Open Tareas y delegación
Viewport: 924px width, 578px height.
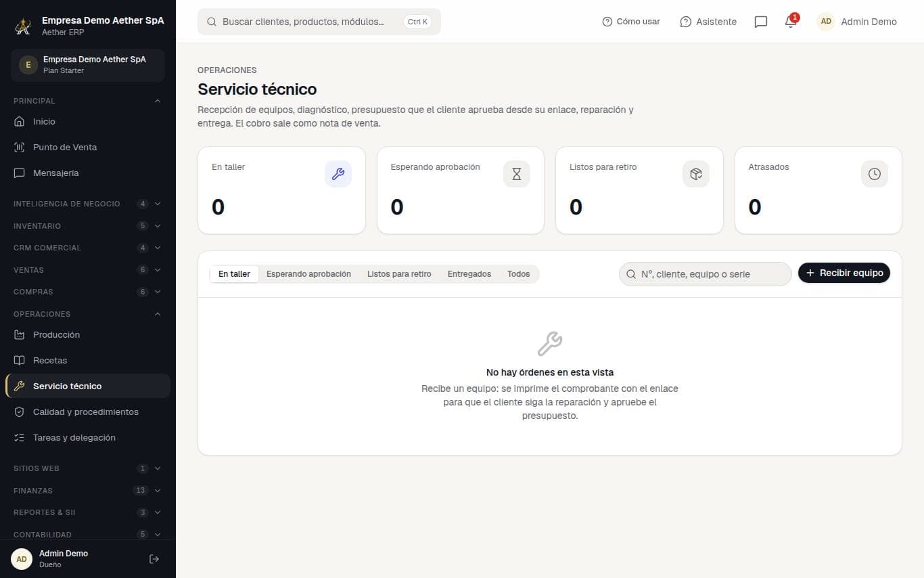tap(88, 438)
